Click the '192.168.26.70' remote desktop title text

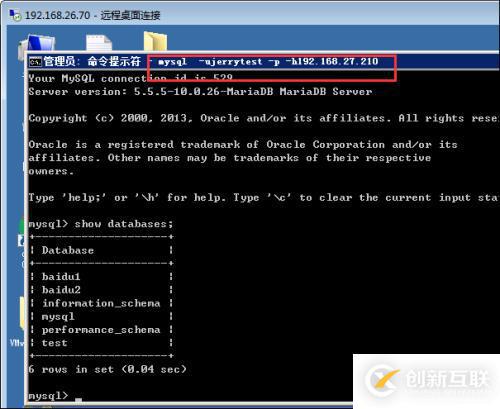coord(93,15)
